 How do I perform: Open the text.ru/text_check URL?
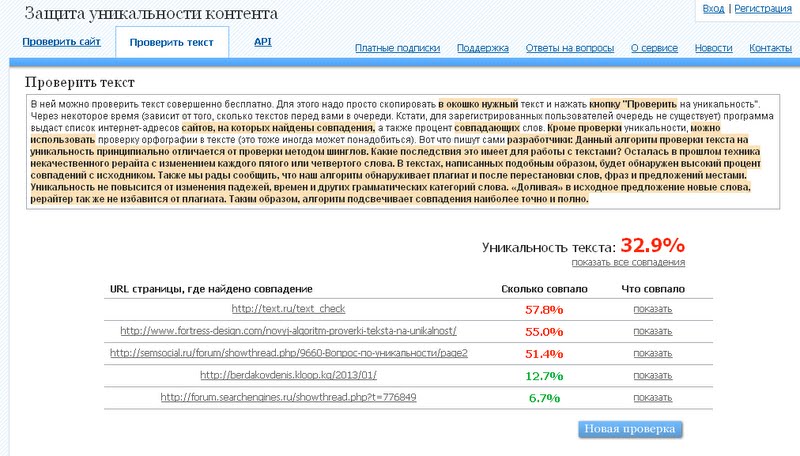click(288, 309)
